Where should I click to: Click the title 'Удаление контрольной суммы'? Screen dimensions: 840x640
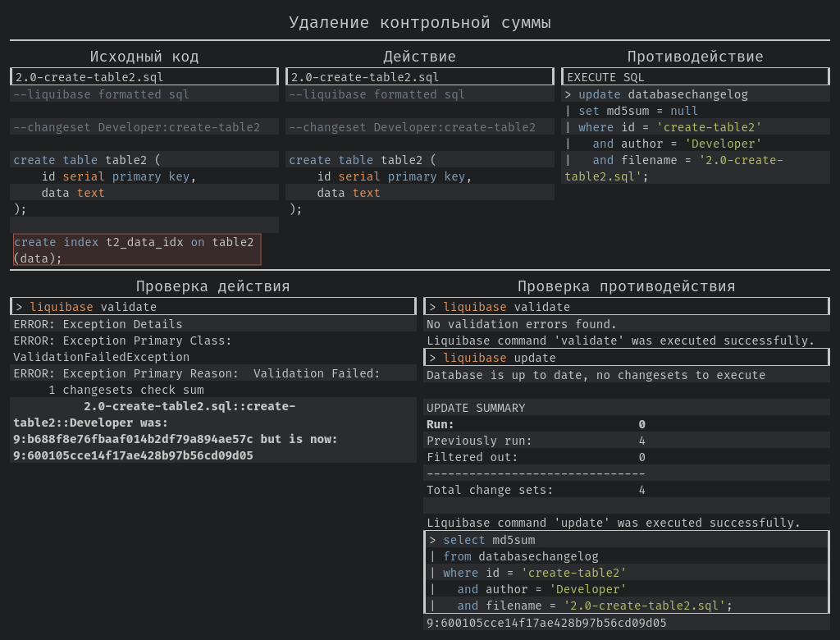click(419, 22)
